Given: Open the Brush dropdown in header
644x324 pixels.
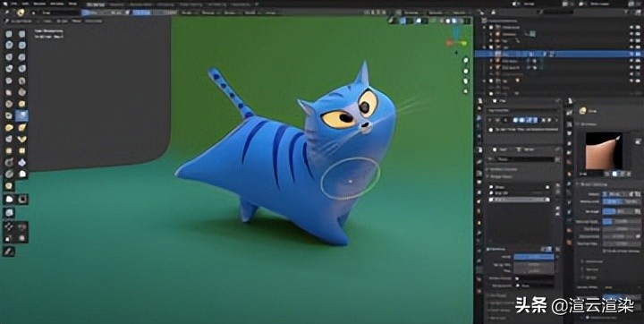Looking at the screenshot, I should coord(189,13).
